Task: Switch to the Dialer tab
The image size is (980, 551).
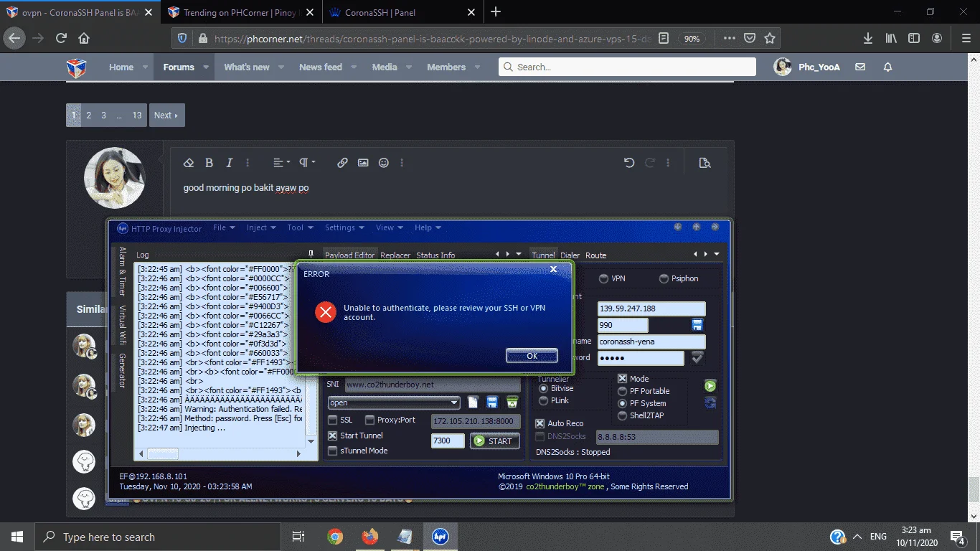Action: tap(570, 255)
